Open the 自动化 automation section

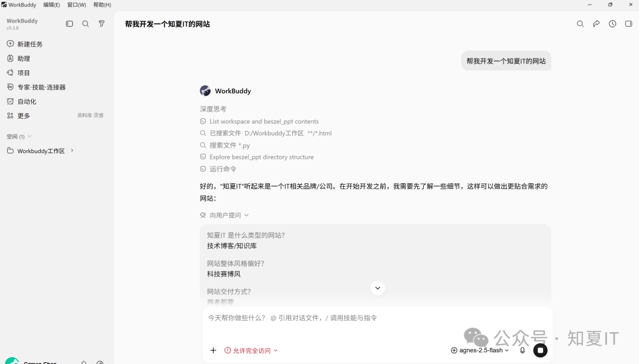coord(22,102)
